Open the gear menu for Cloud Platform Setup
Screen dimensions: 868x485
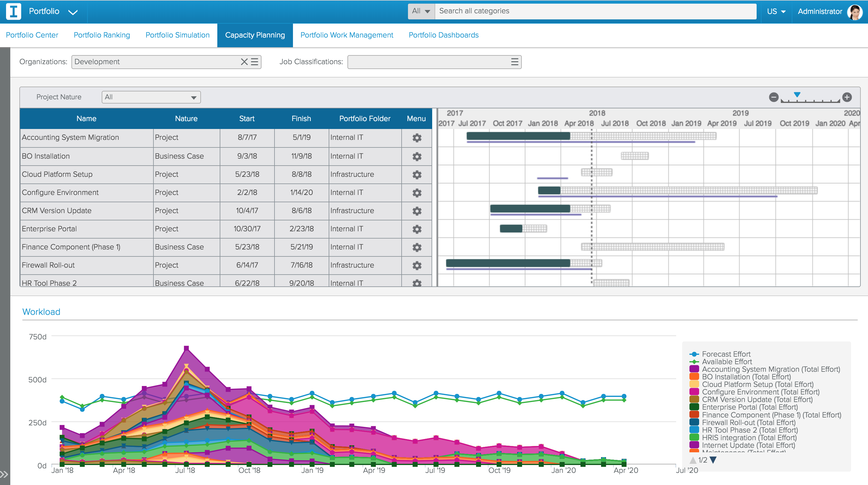[416, 175]
